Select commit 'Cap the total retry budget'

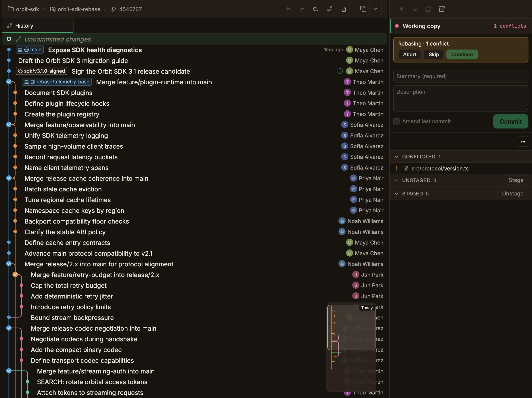(x=68, y=285)
